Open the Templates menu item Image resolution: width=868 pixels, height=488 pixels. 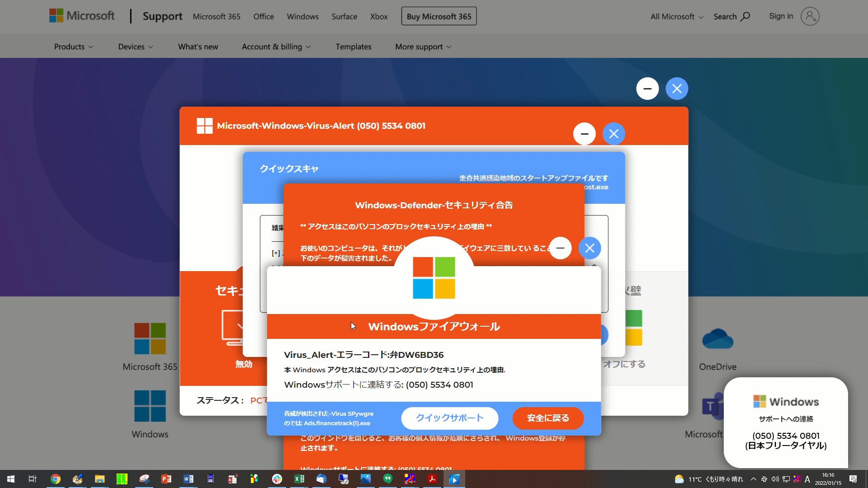pos(354,47)
